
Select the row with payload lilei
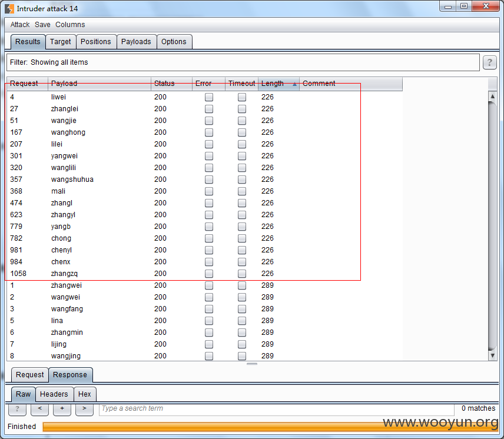tap(204, 144)
